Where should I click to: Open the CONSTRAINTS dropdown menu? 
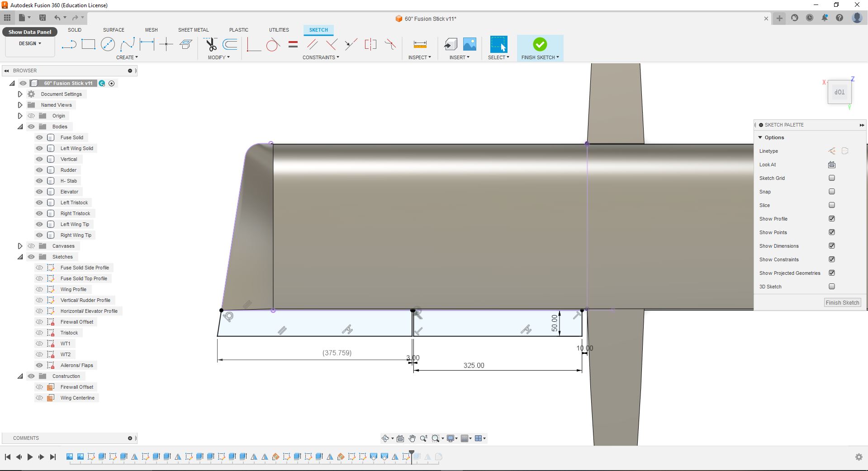click(x=321, y=57)
